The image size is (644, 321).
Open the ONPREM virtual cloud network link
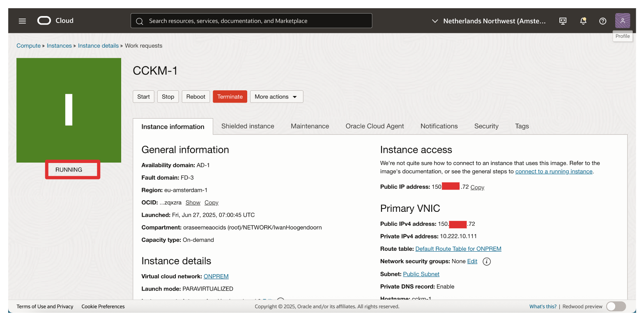click(x=216, y=276)
